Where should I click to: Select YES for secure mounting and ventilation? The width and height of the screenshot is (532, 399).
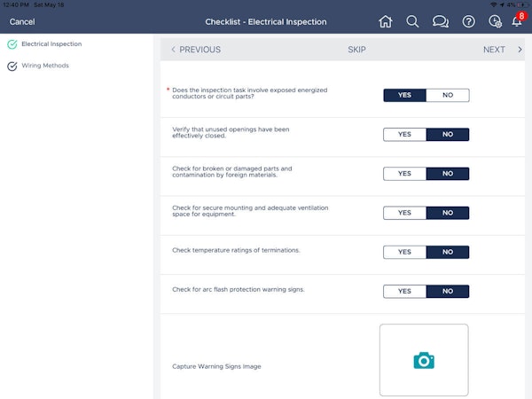pos(404,213)
